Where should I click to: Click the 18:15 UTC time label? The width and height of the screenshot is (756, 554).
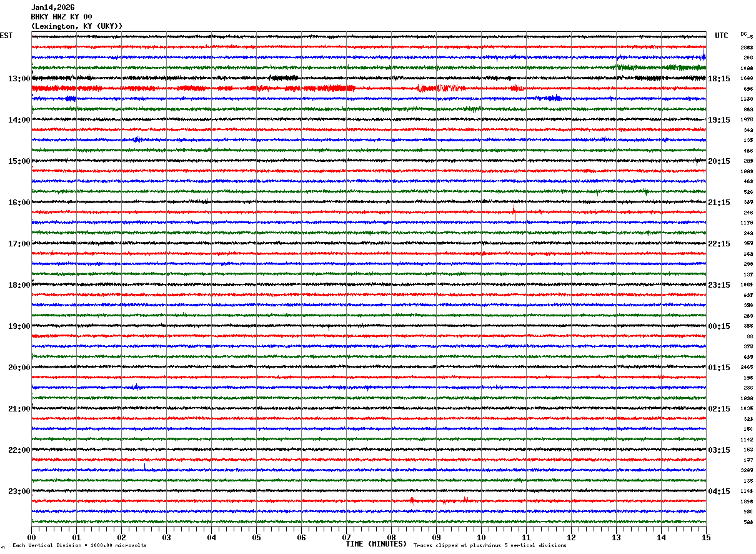coord(719,79)
